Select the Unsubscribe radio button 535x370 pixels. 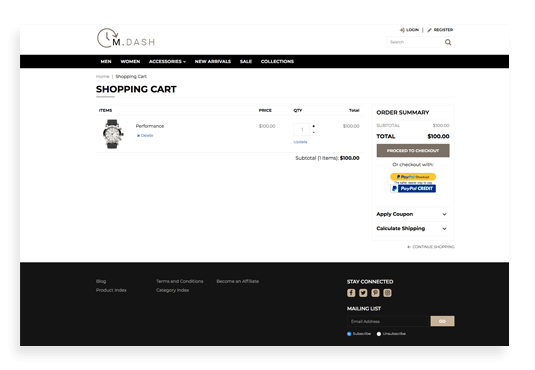coord(379,334)
